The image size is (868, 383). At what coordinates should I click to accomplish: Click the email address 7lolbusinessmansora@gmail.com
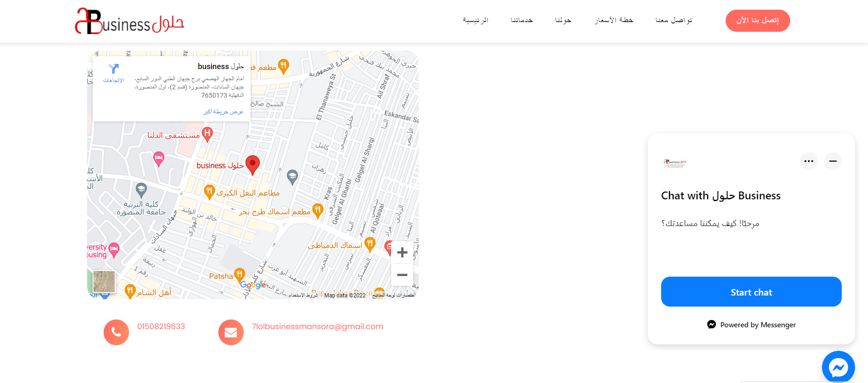(x=317, y=326)
